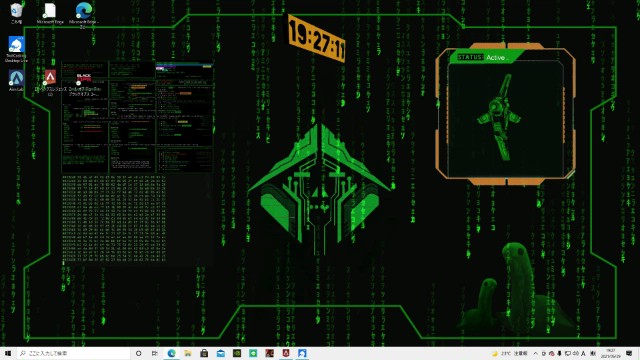Select the Aim Lab desktop icon
This screenshot has width=640, height=360.
[16, 80]
